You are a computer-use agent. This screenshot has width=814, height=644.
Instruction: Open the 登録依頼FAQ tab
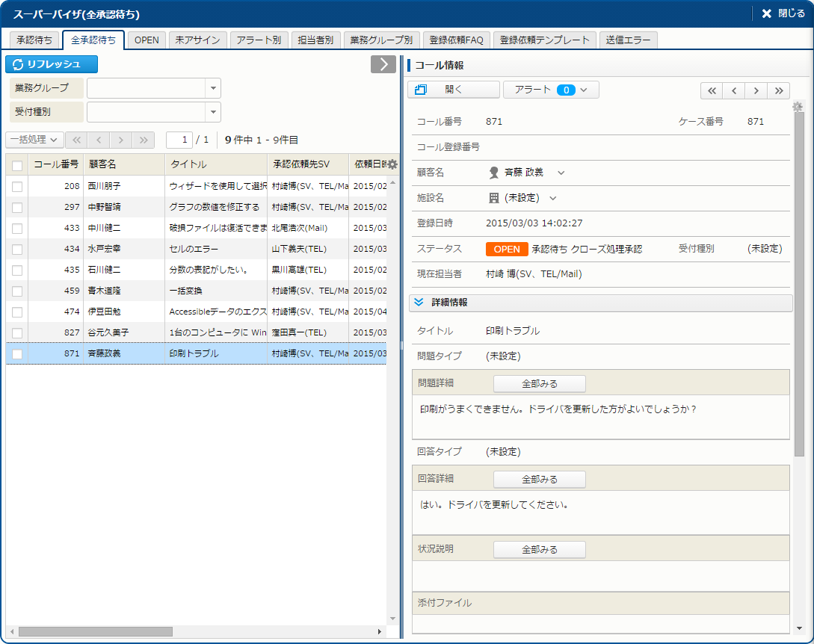click(x=456, y=40)
